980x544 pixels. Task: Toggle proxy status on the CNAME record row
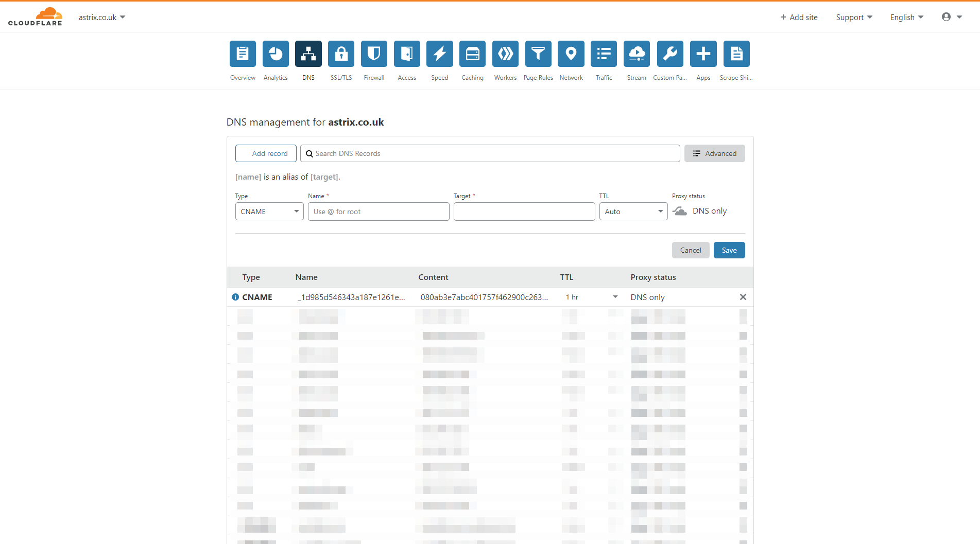(648, 297)
